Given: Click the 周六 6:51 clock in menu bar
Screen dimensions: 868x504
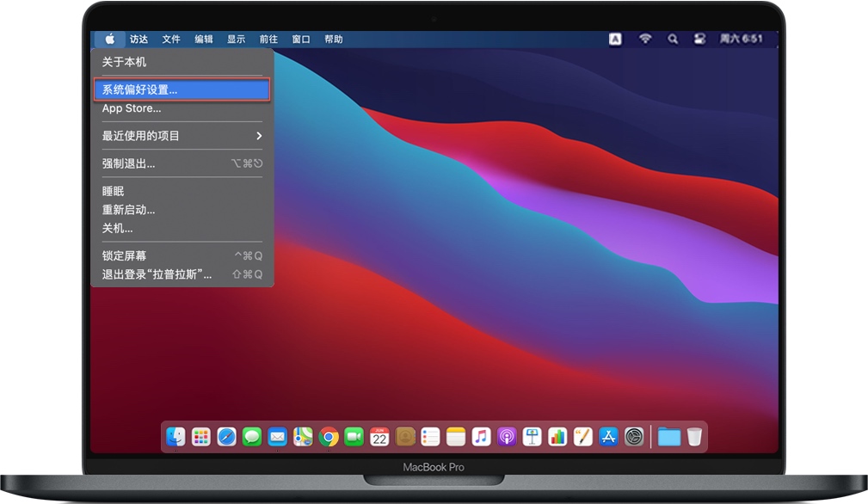Looking at the screenshot, I should pyautogui.click(x=741, y=39).
